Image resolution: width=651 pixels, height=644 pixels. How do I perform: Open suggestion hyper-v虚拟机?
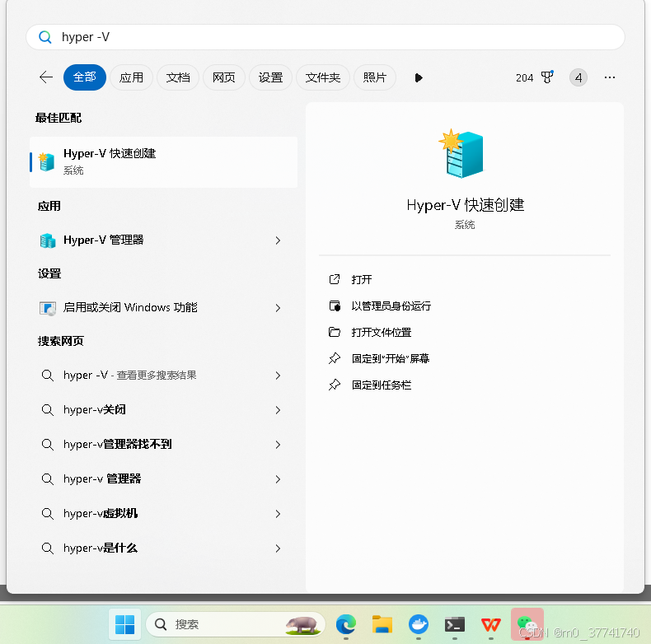164,514
